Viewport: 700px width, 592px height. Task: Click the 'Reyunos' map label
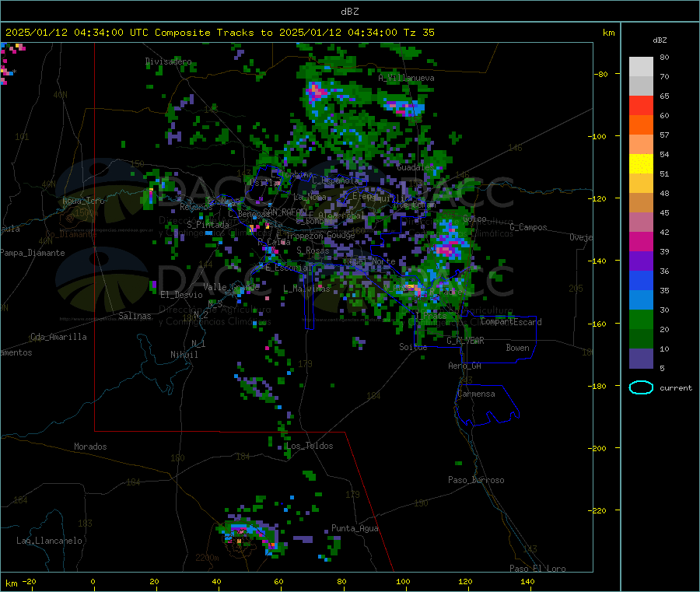[x=196, y=207]
